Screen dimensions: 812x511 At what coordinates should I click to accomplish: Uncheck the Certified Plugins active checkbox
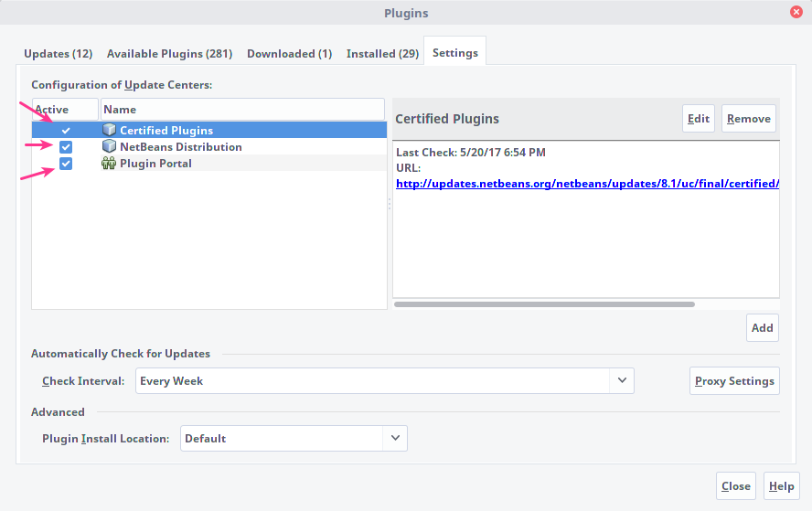(66, 130)
